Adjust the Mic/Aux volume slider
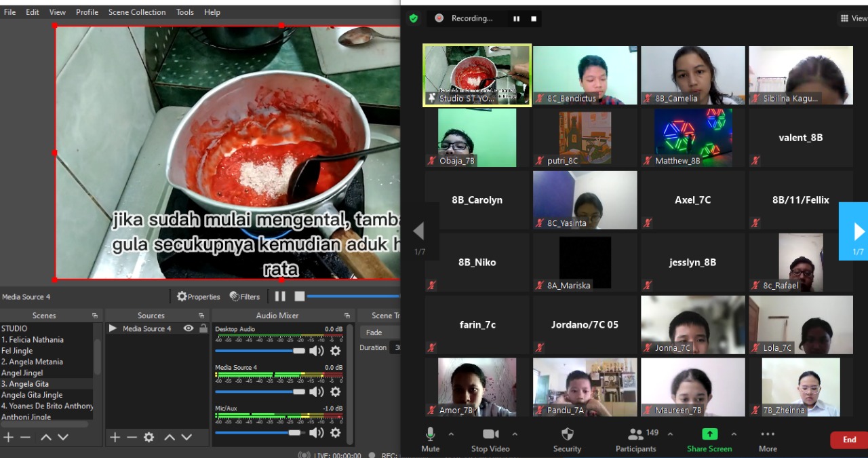868x458 pixels. [x=260, y=432]
